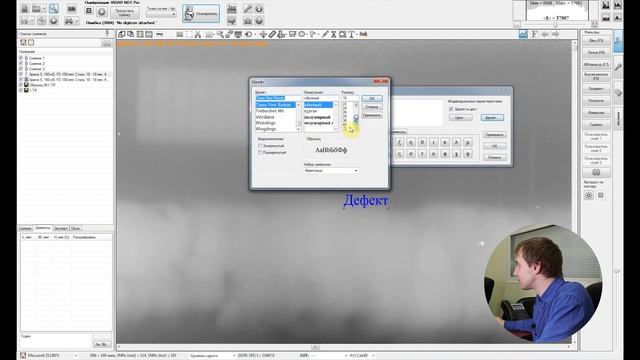Click Применить in the Шрифт font dialog
The height and width of the screenshot is (360, 640).
[372, 116]
